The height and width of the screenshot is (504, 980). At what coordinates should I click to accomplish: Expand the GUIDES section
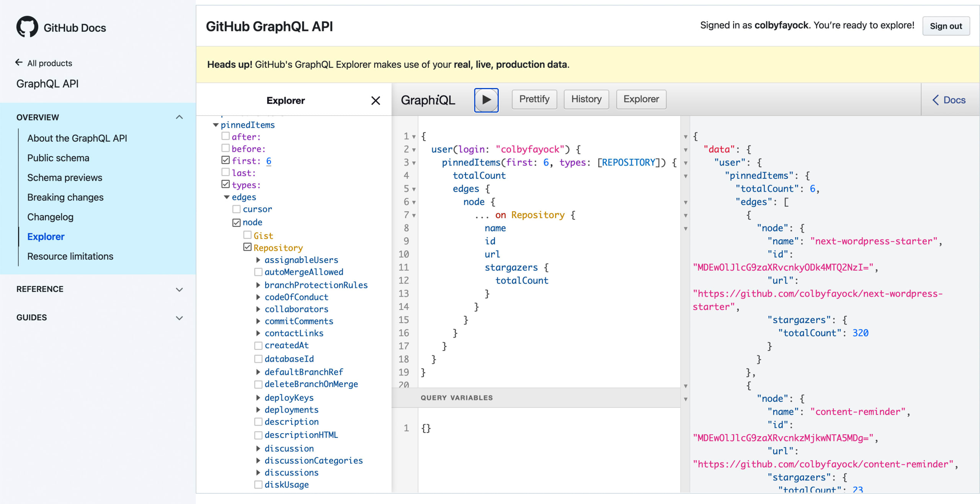click(x=179, y=318)
